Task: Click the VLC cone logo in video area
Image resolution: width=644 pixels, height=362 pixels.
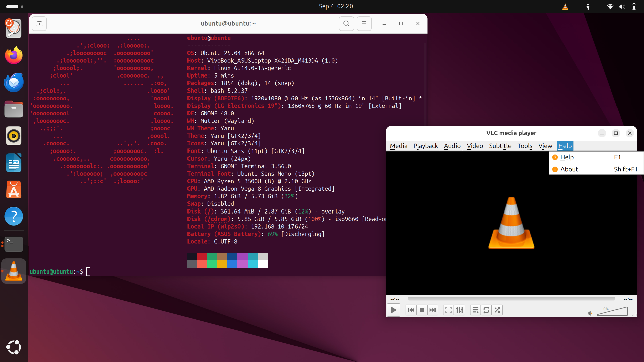Action: (511, 223)
